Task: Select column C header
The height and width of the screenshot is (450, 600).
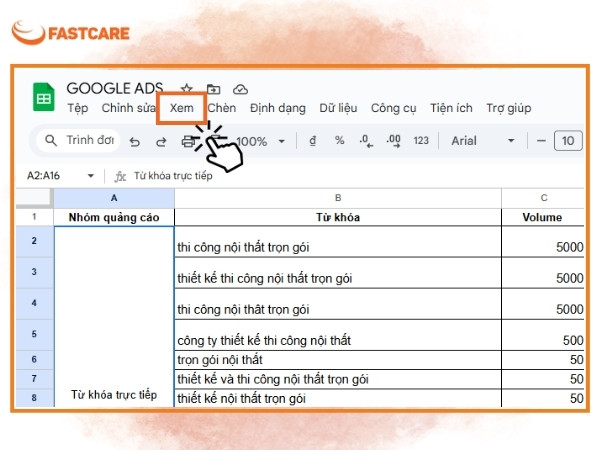Action: 543,198
